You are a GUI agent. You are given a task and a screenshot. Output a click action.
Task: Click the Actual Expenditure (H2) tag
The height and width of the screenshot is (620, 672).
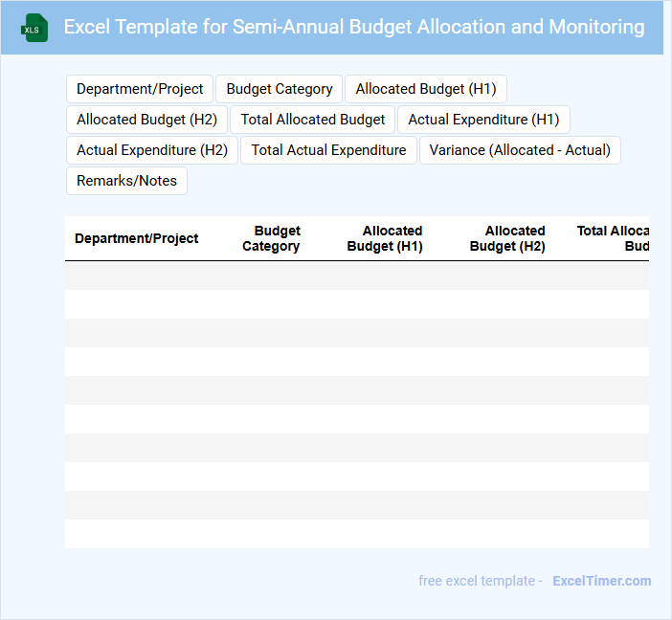point(152,150)
